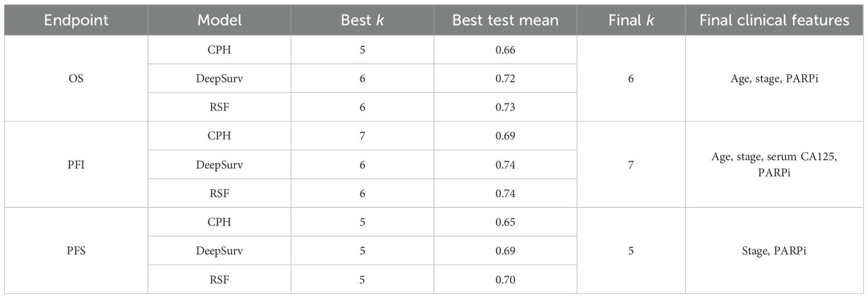Click RSF model in the PFS rows
The height and width of the screenshot is (298, 868).
click(x=219, y=279)
